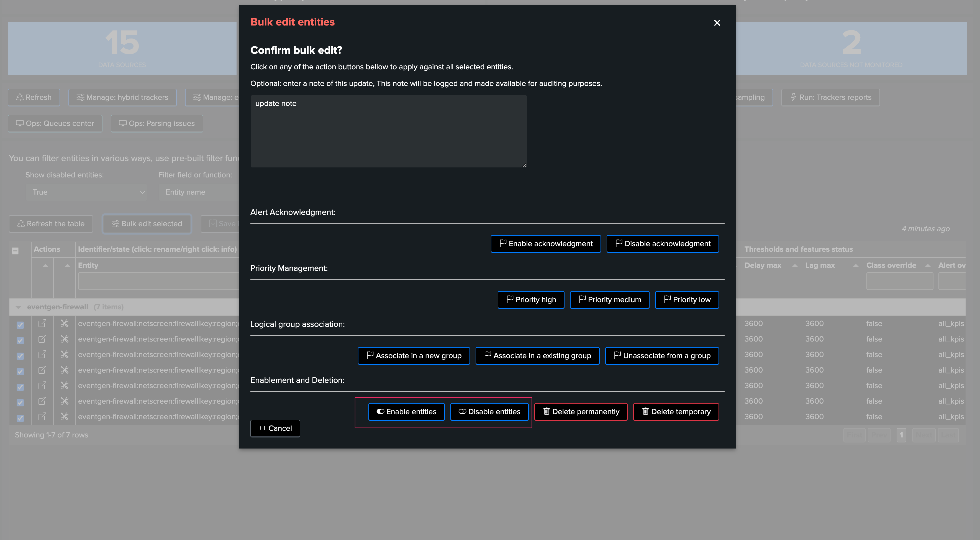Click open-entity icon in first table row

[42, 323]
